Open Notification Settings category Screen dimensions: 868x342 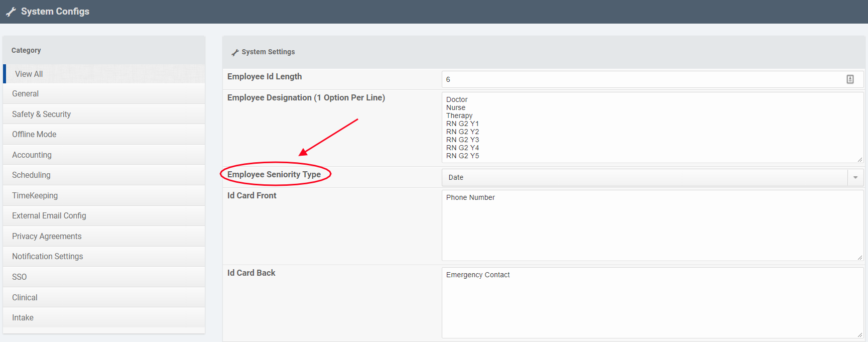[48, 257]
